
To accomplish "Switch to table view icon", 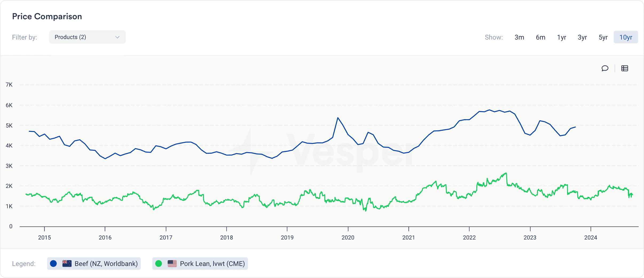I will pyautogui.click(x=625, y=68).
